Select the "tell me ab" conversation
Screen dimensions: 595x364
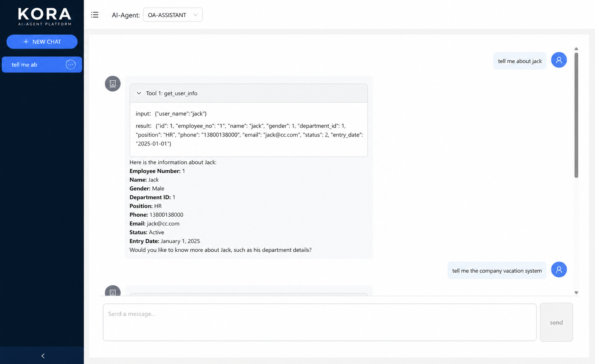pos(33,65)
